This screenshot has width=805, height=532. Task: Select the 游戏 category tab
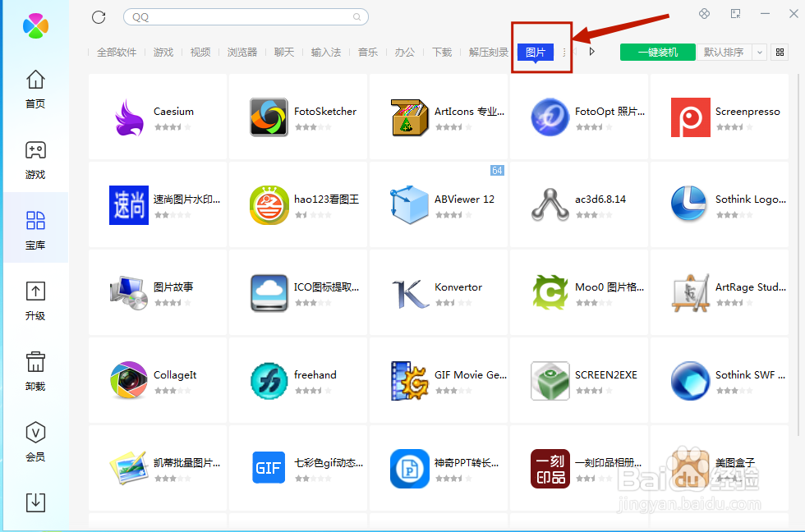click(x=163, y=52)
